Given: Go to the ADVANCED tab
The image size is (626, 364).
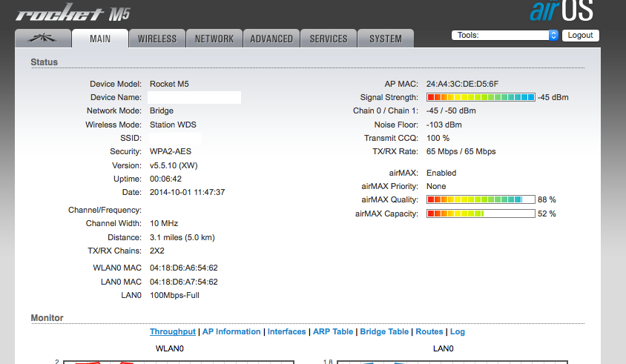Looking at the screenshot, I should coord(271,39).
